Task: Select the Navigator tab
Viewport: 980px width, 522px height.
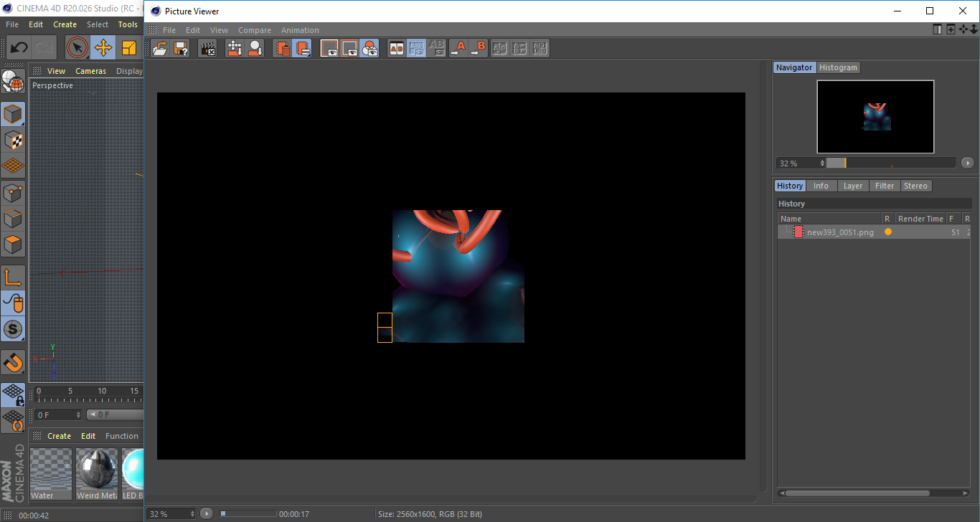Action: point(794,67)
